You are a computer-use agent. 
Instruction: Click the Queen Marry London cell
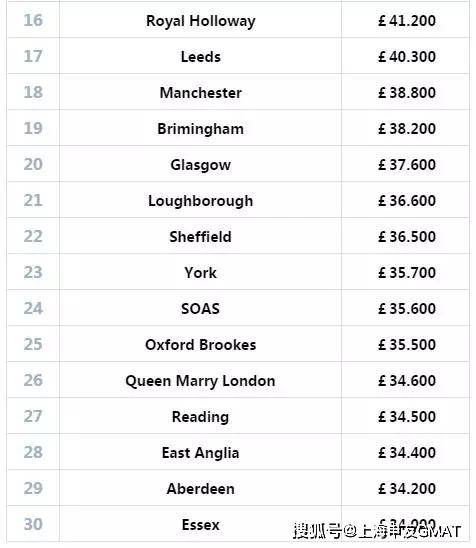(x=201, y=381)
